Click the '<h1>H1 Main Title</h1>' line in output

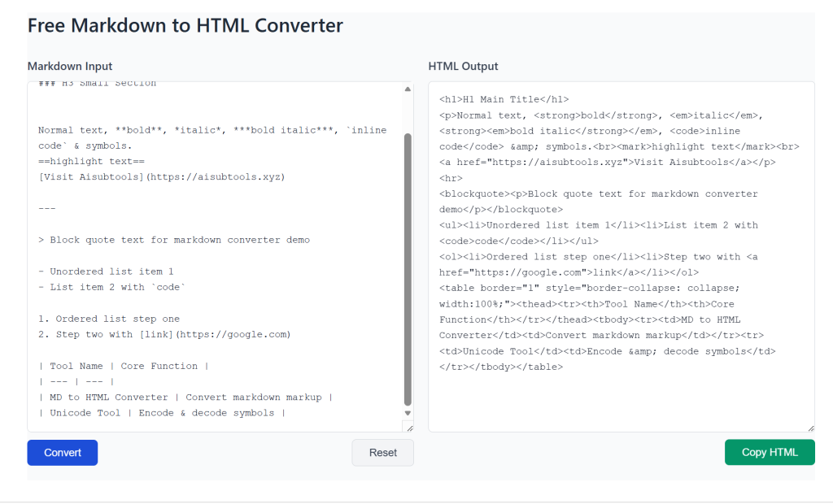[504, 99]
